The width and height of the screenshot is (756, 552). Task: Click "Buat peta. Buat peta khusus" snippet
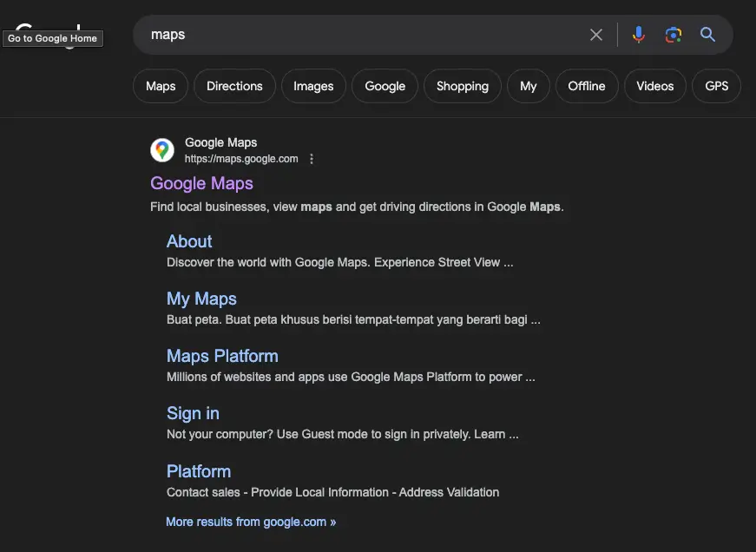pyautogui.click(x=353, y=319)
